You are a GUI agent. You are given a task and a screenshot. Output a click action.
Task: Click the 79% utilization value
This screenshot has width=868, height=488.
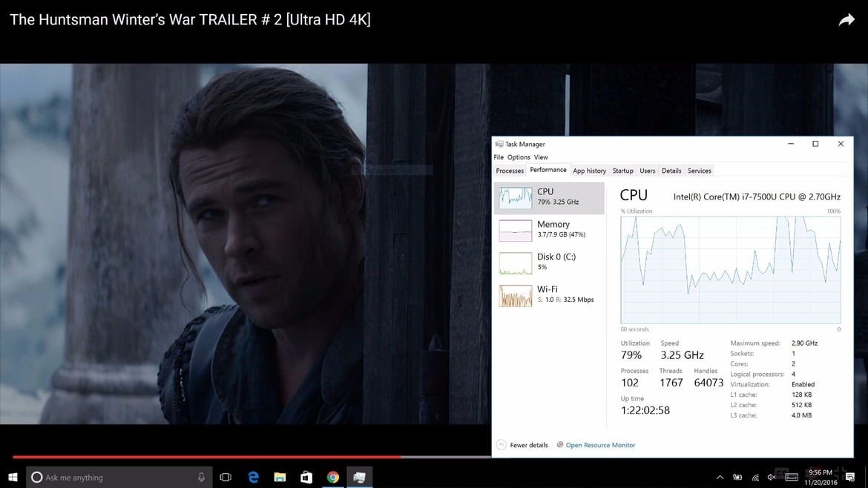tap(631, 355)
